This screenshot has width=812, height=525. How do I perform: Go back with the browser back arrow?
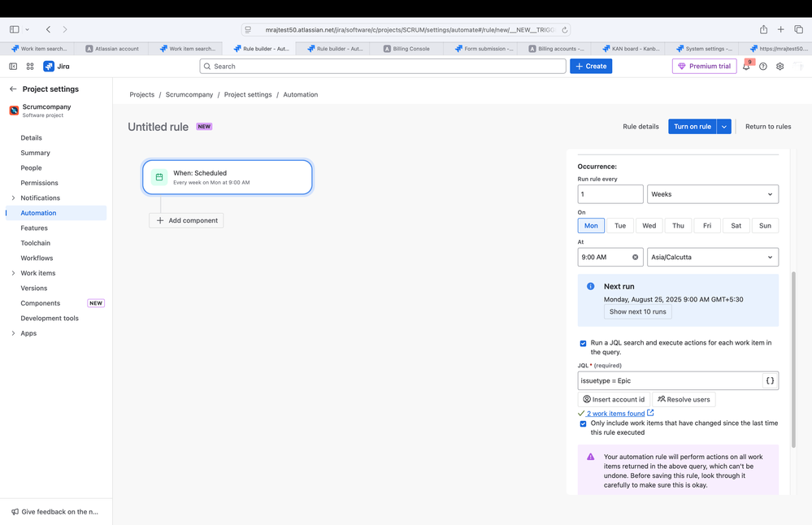tap(48, 29)
